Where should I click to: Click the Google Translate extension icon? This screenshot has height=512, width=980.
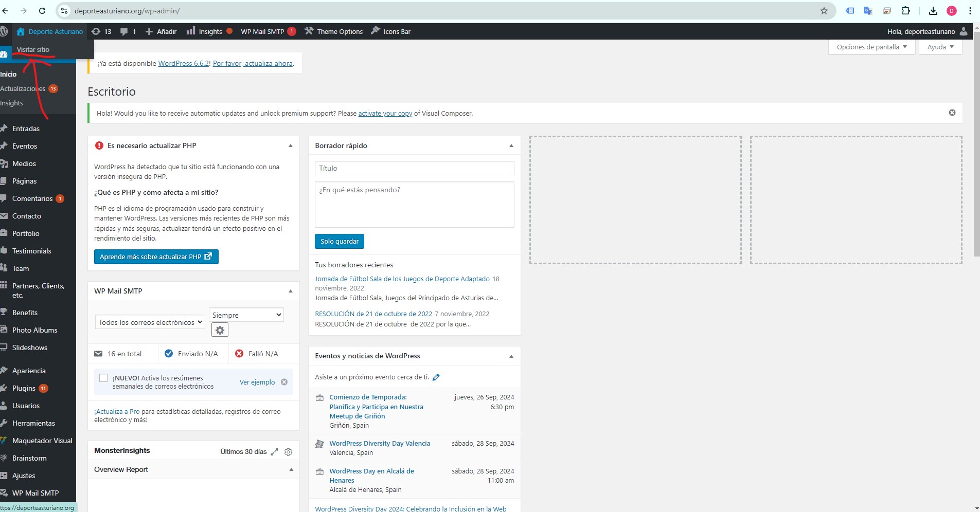[868, 11]
